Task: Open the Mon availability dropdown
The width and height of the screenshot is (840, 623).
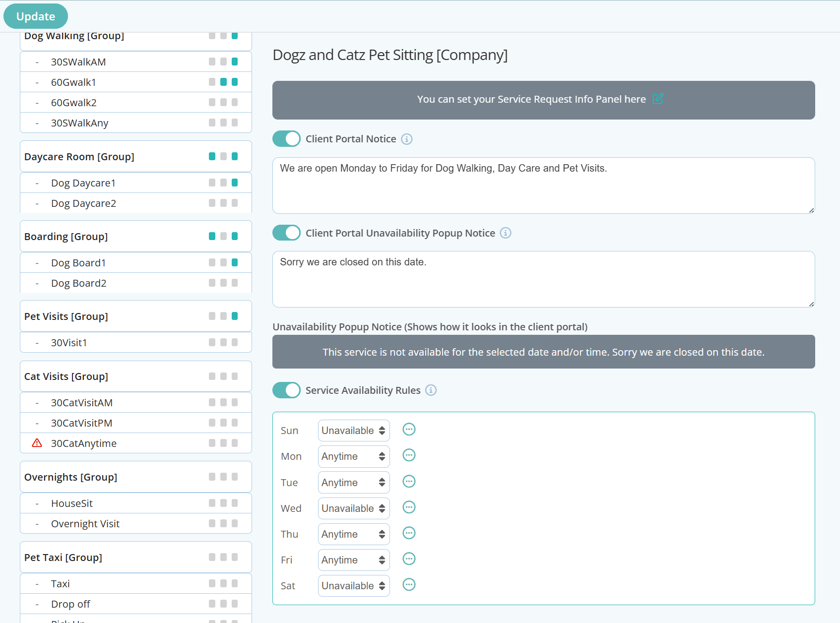Action: click(x=354, y=456)
